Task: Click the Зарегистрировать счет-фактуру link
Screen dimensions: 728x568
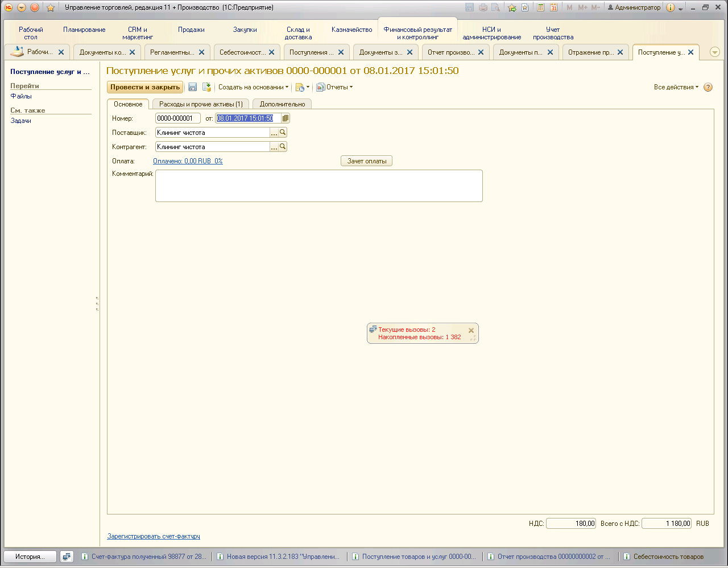Action: (x=154, y=536)
